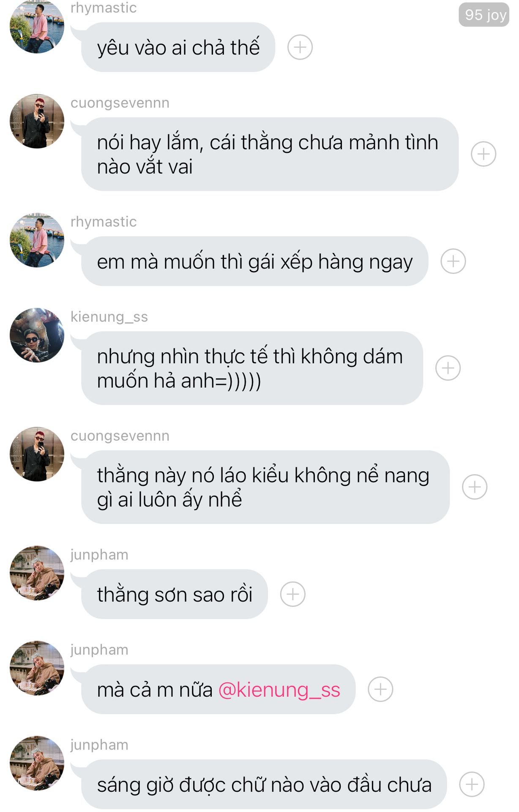Tap plus icon beside "yêu vào ai chả thế"
Viewport: 519px width, 812px height.
tap(300, 47)
